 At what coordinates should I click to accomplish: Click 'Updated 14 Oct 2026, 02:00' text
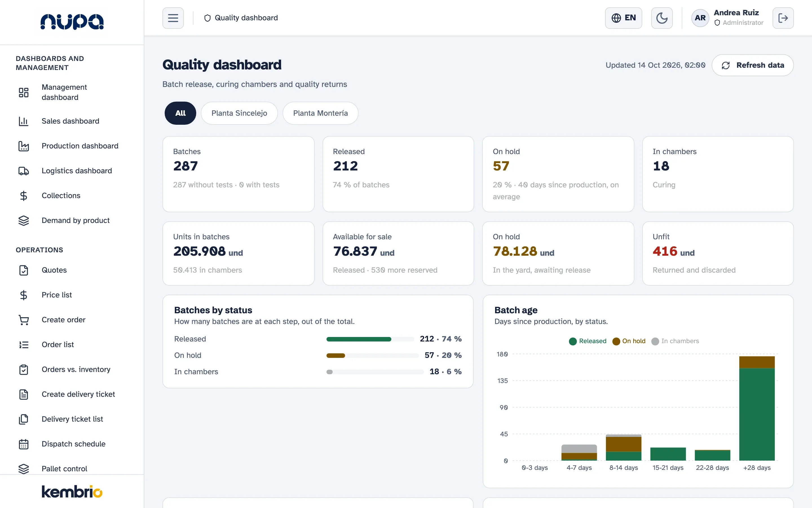click(655, 65)
